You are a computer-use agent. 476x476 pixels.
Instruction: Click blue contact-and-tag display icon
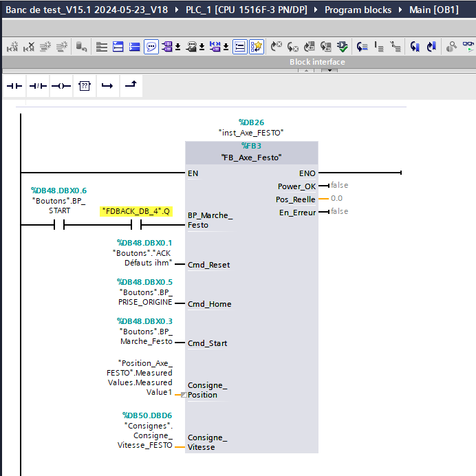point(215,47)
